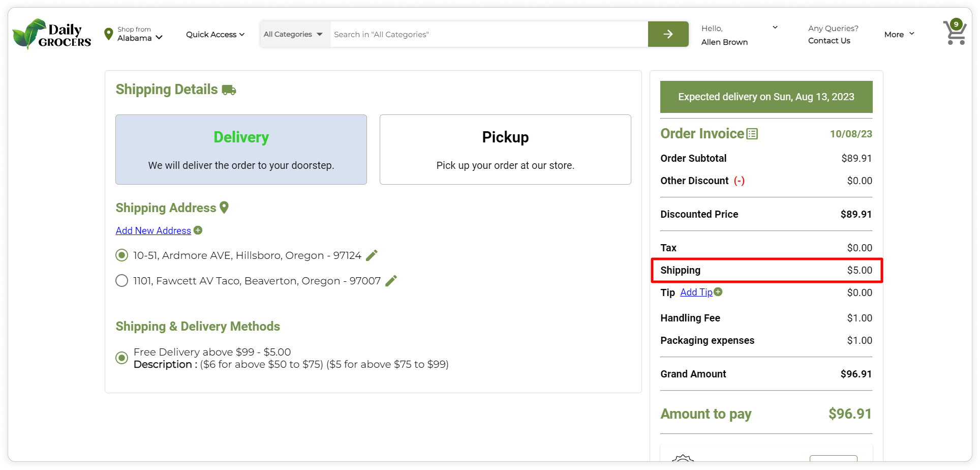Open the More menu
The height and width of the screenshot is (470, 980).
click(x=899, y=34)
